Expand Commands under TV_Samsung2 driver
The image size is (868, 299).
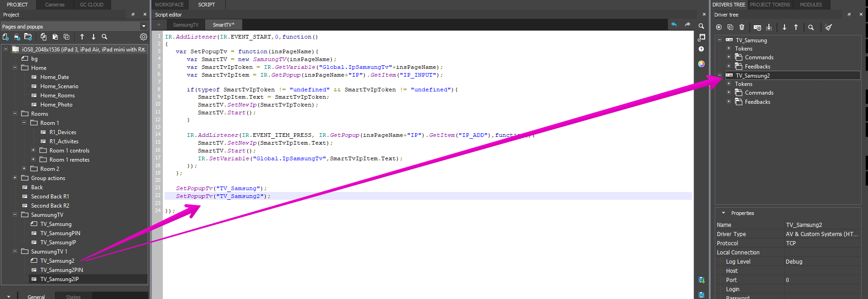tap(729, 93)
